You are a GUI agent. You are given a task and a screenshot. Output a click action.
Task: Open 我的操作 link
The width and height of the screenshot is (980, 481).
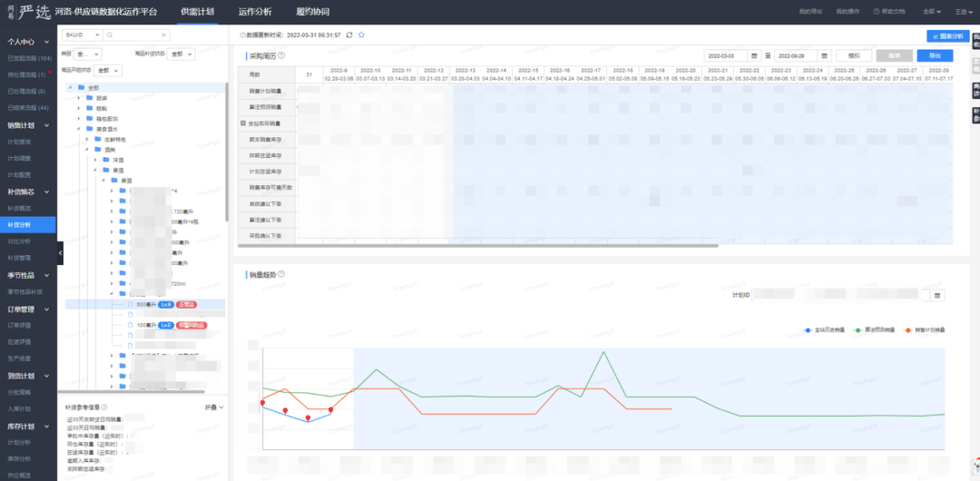tap(848, 12)
